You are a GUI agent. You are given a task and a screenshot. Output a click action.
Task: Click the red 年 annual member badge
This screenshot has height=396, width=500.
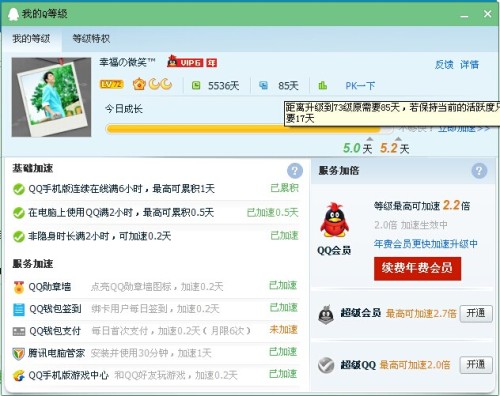point(212,63)
